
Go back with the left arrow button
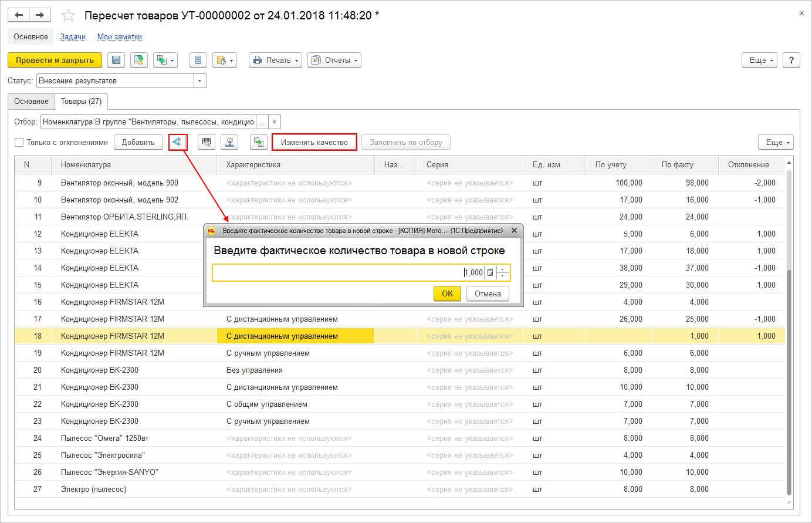pos(19,15)
